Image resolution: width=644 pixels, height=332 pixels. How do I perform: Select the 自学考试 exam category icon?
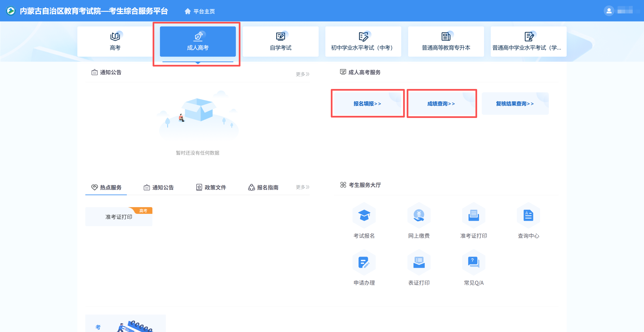coord(280,41)
